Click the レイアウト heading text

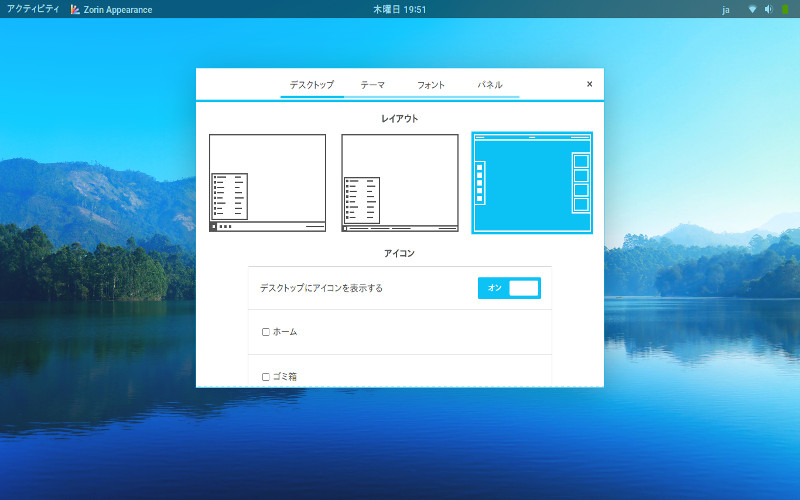coord(399,119)
